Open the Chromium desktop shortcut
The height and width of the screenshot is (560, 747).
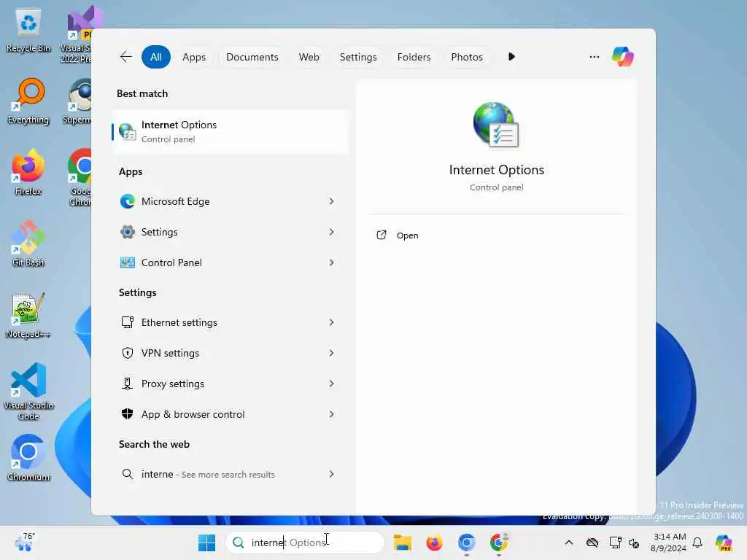28,458
